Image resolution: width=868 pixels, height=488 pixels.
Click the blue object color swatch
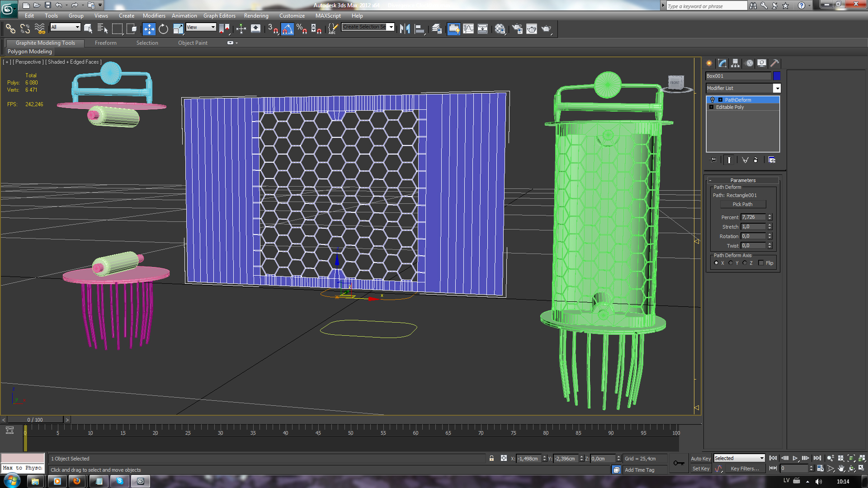776,76
